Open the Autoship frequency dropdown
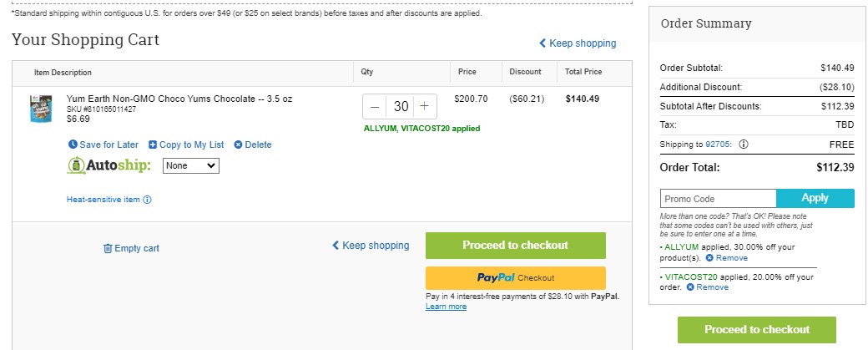Screen dimensions: 868x350 coord(191,165)
